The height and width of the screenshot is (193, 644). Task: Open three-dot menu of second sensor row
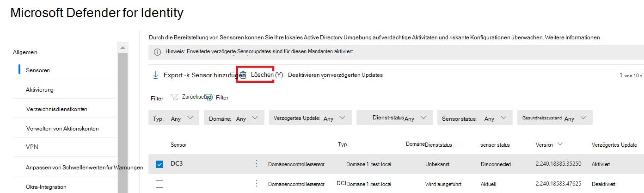pyautogui.click(x=257, y=183)
